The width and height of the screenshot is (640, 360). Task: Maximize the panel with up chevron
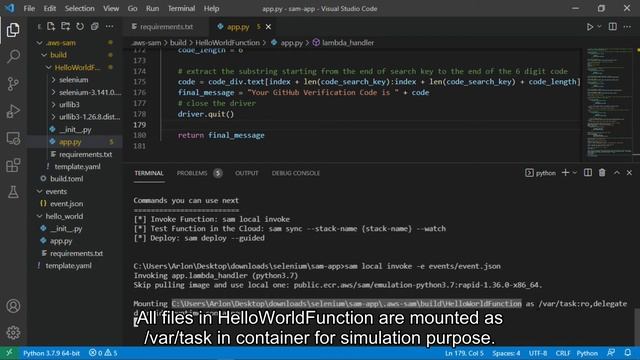pos(617,173)
